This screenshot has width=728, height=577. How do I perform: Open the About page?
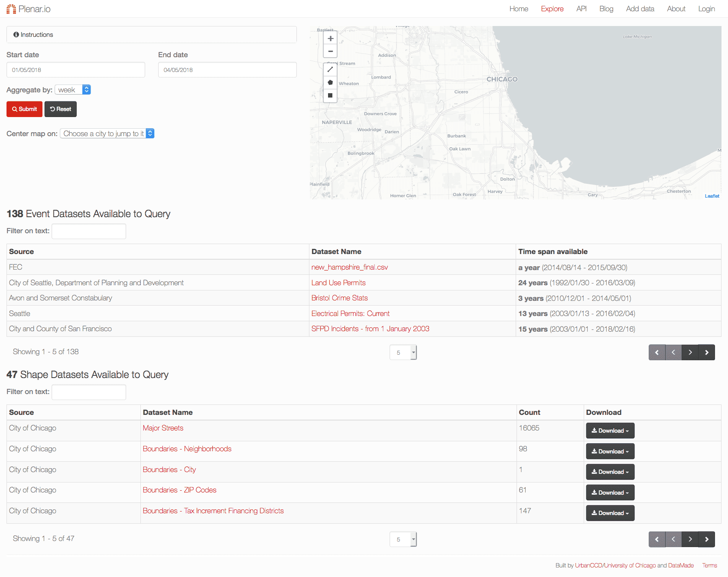[x=676, y=9]
